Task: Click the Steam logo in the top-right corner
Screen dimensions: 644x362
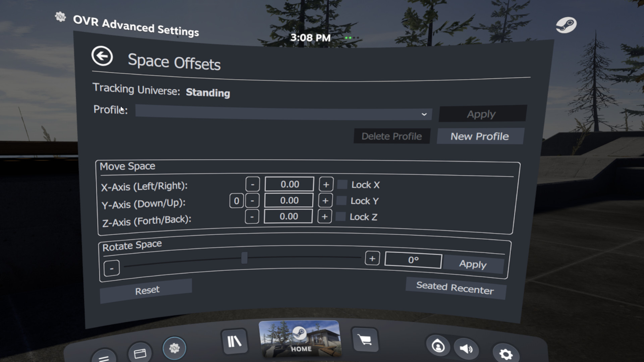Action: (x=567, y=24)
